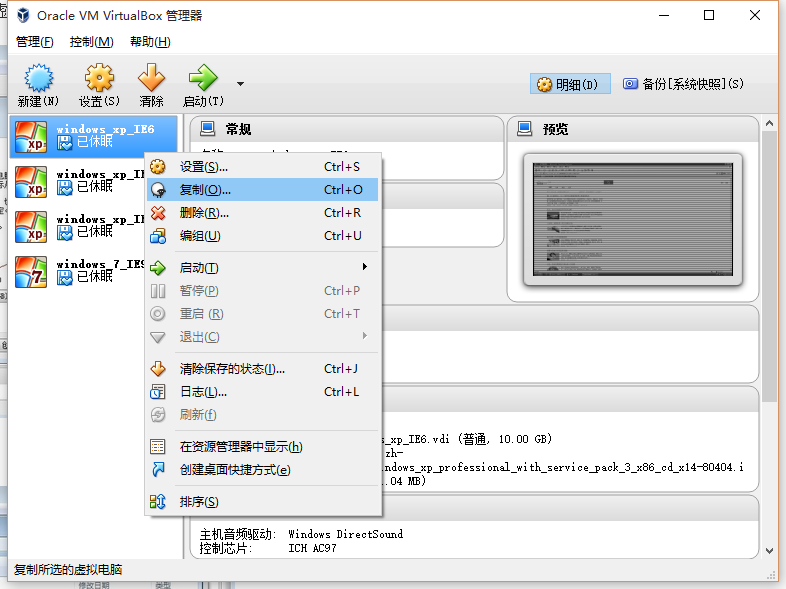This screenshot has height=589, width=786.
Task: Click the 常规 (General) section header
Action: tap(347, 129)
